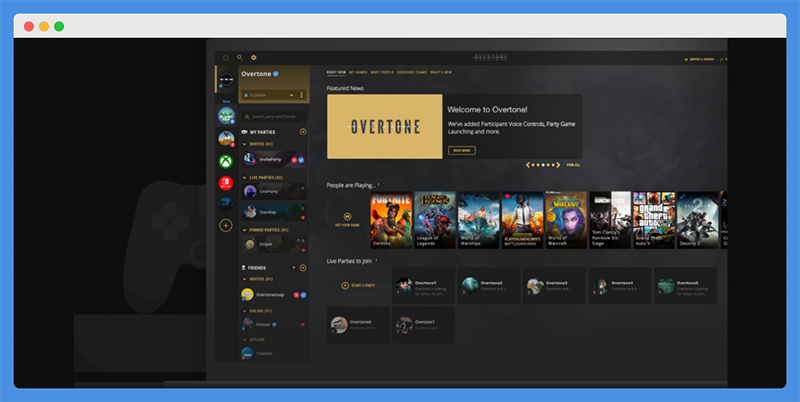Image resolution: width=800 pixels, height=402 pixels.
Task: Switch to the Discover Teams tab
Action: (x=412, y=72)
